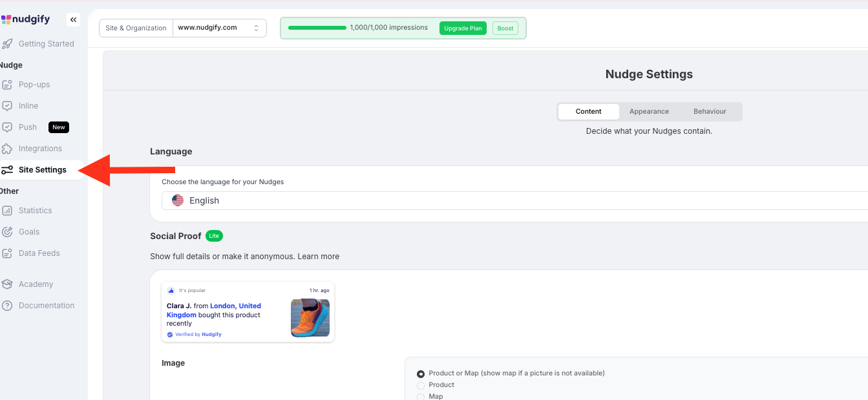Image resolution: width=868 pixels, height=400 pixels.
Task: Click the Nudge Settings heading
Action: pyautogui.click(x=649, y=74)
